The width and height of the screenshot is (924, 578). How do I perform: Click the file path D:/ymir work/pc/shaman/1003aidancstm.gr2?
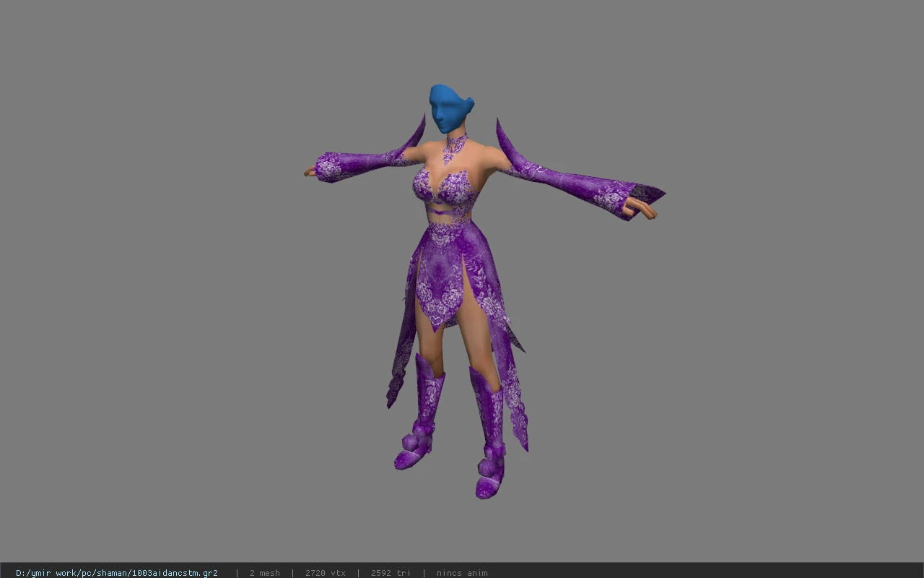point(117,573)
